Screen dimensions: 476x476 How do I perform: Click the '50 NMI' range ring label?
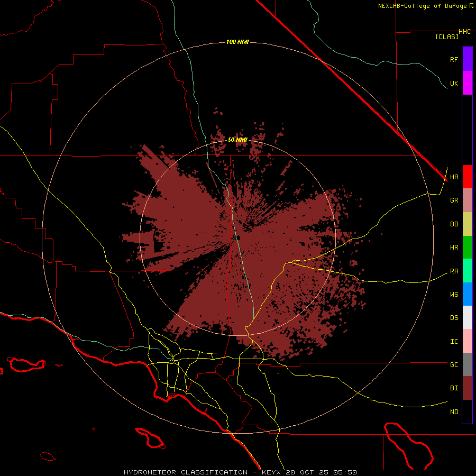(237, 140)
